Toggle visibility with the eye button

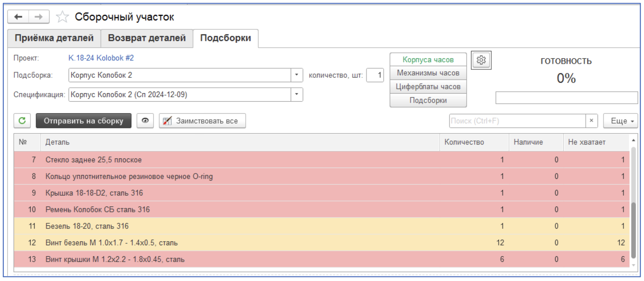[x=145, y=121]
